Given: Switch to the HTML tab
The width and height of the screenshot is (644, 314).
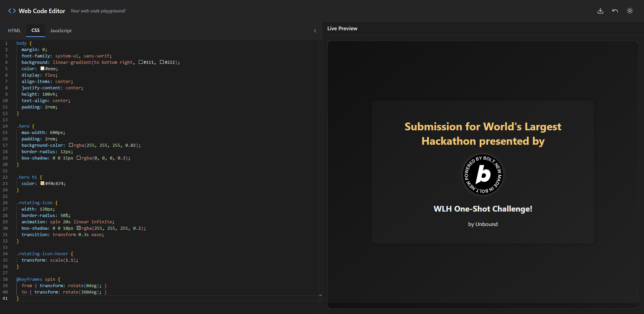Looking at the screenshot, I should point(14,31).
